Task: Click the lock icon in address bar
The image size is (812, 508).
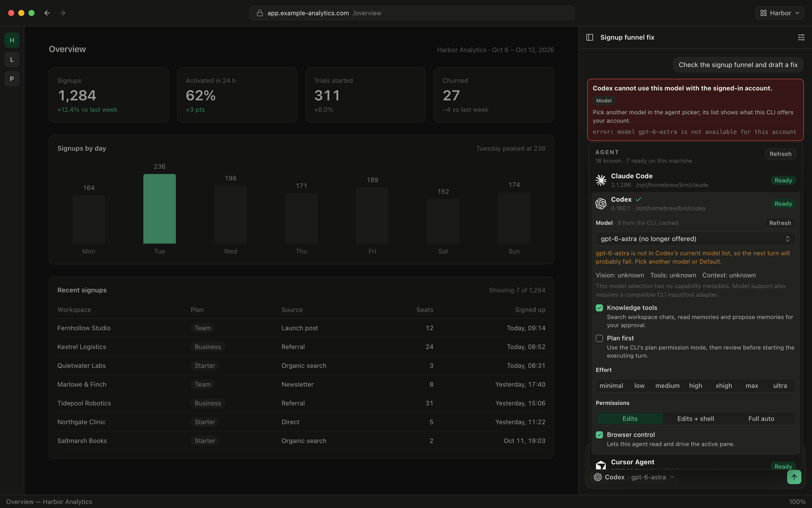Action: [259, 13]
